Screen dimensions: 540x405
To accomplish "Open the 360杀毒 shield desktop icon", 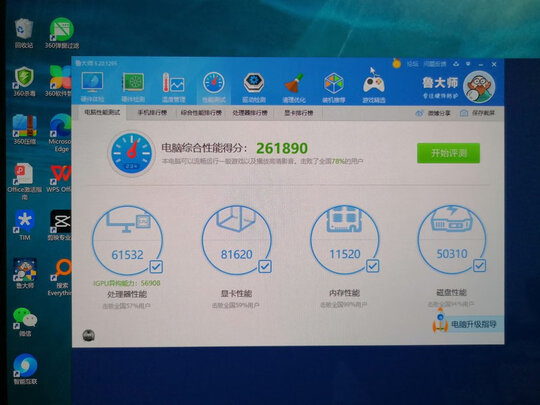I will click(x=24, y=77).
